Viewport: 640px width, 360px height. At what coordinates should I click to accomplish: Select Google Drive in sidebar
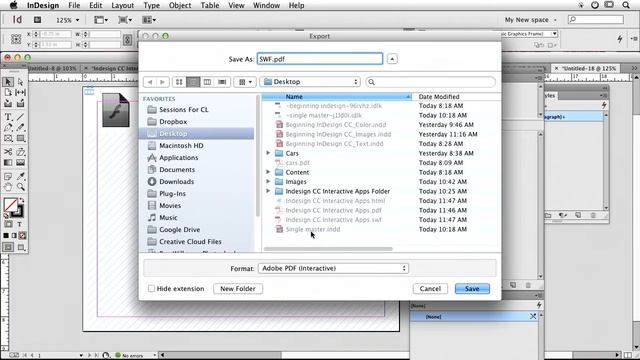pyautogui.click(x=180, y=230)
